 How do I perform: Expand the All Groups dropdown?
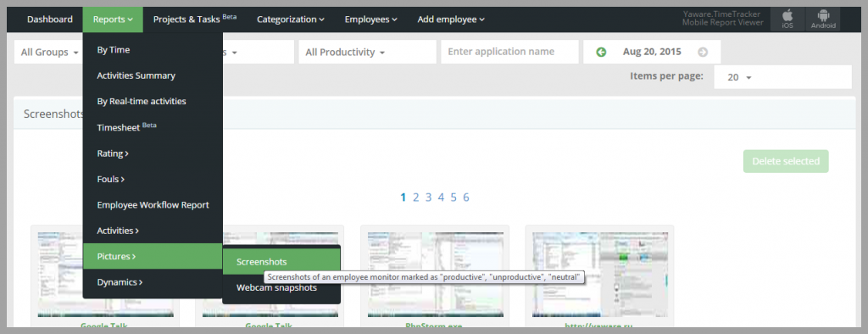[x=48, y=52]
